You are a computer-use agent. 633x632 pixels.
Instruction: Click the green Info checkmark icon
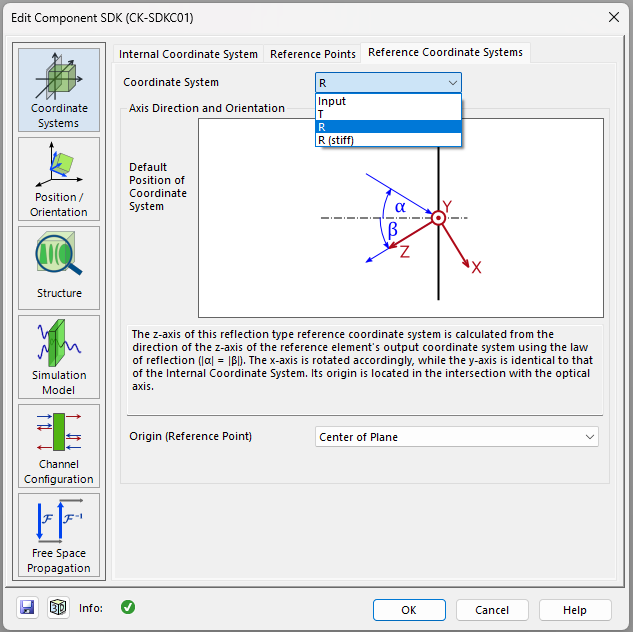(x=128, y=607)
